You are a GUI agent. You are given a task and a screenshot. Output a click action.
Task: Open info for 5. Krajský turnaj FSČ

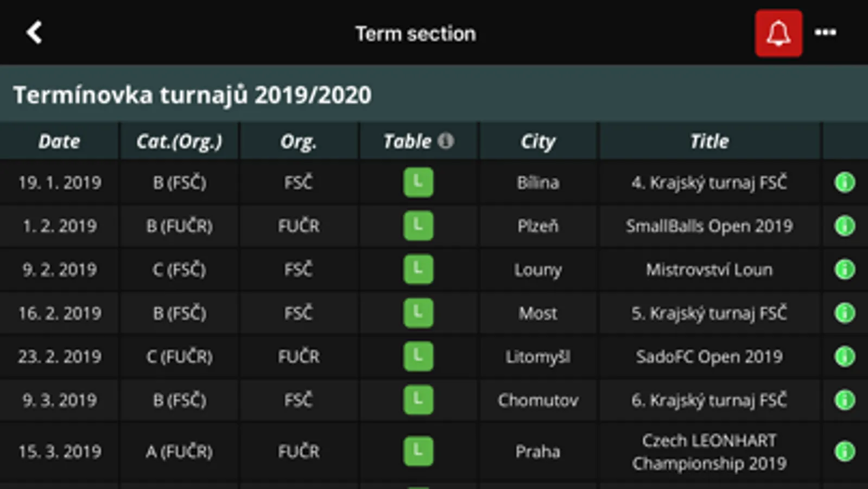click(x=844, y=313)
